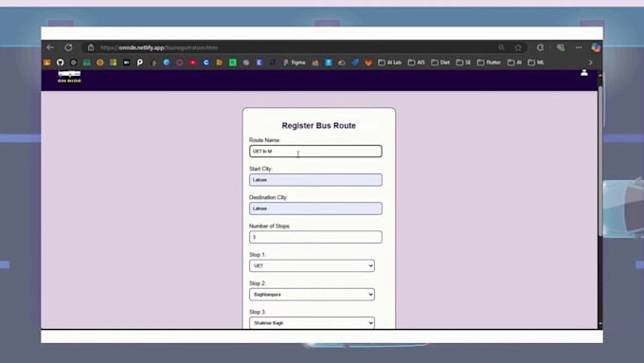The image size is (644, 363).
Task: Open the SE bookmarks folder
Action: pos(463,63)
